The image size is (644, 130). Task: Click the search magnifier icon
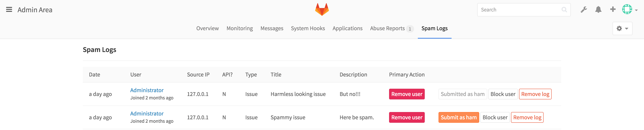[x=565, y=10]
